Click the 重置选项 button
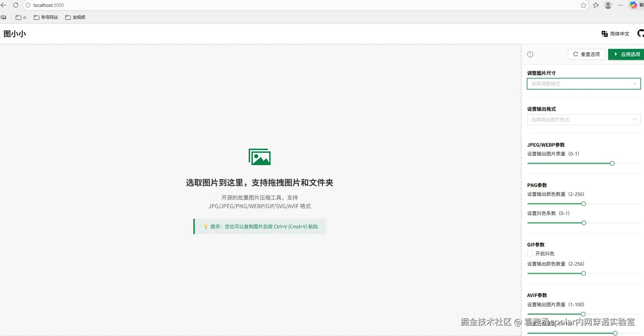Image resolution: width=644 pixels, height=336 pixels. (x=586, y=54)
